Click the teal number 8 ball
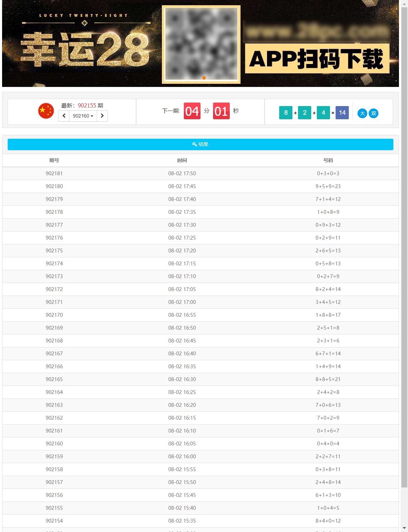Viewport: 408px width, 532px height. click(x=286, y=113)
